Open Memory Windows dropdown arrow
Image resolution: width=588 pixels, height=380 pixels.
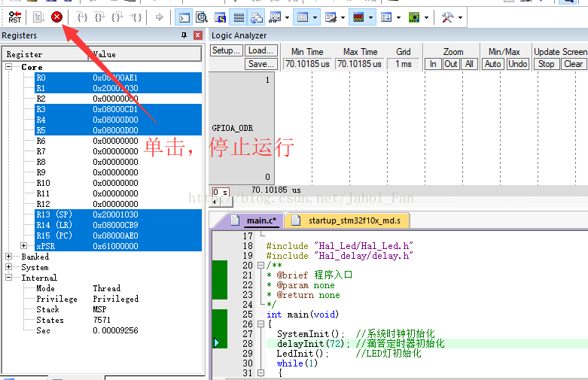coord(315,17)
